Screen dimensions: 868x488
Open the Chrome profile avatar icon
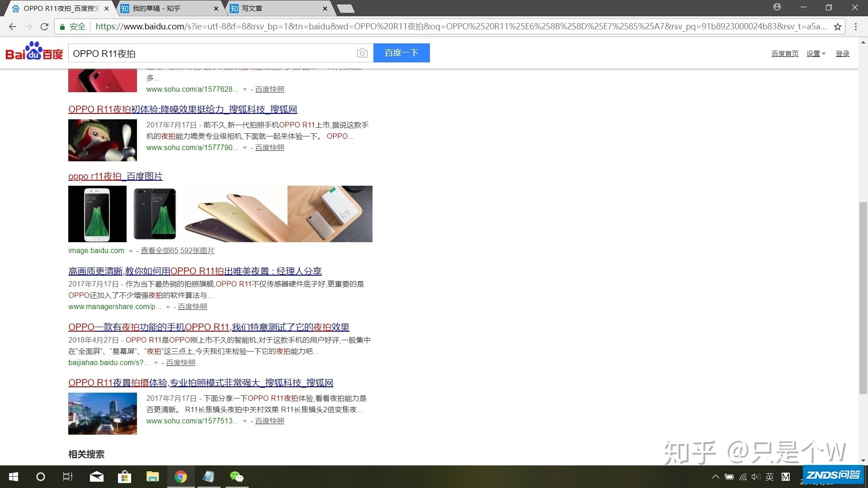pyautogui.click(x=777, y=7)
